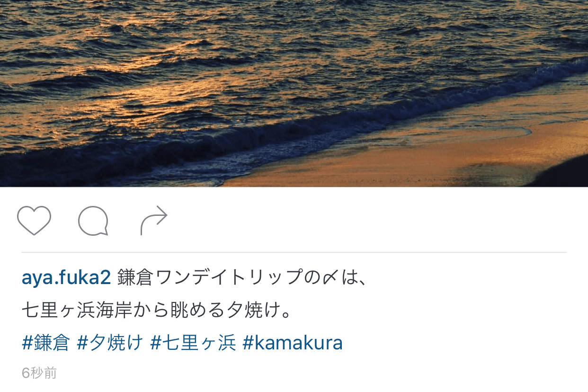This screenshot has height=392, width=588.
Task: Open the #kamakura hashtag
Action: coord(293,343)
